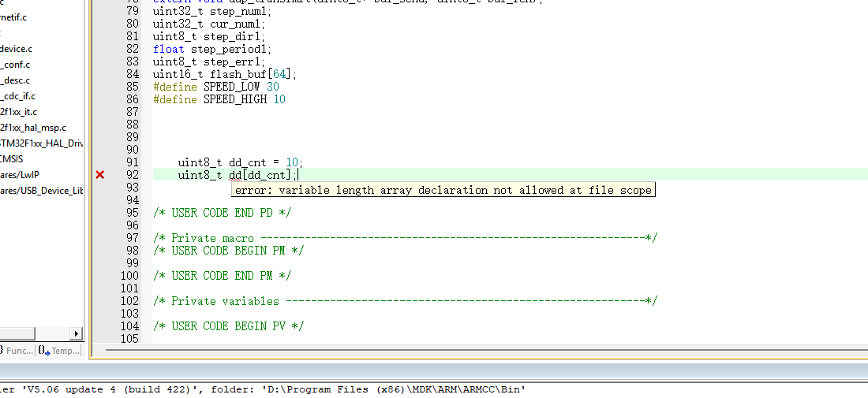Click the build output line mentioning 'V5.06 update 4'
Viewport: 868px width, 398px height.
[x=263, y=389]
